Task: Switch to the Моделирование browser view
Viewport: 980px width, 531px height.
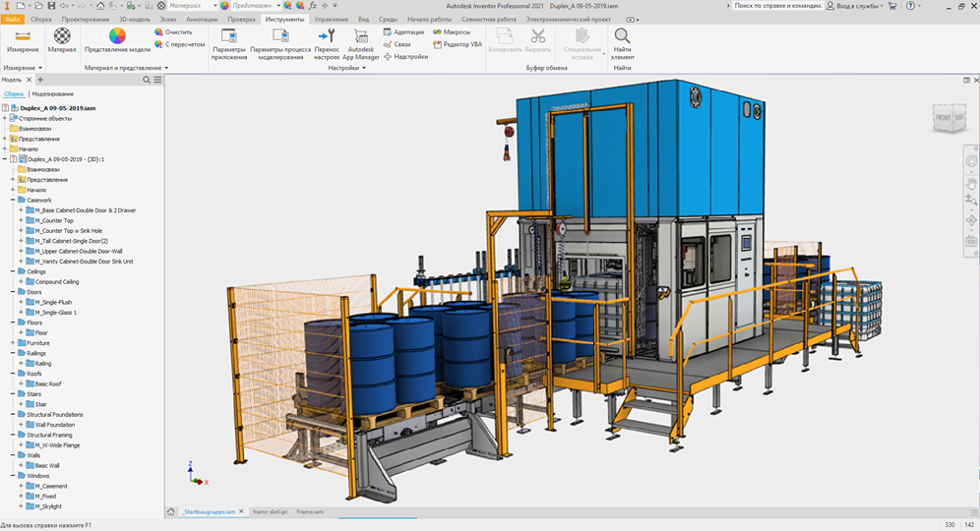Action: [x=52, y=93]
